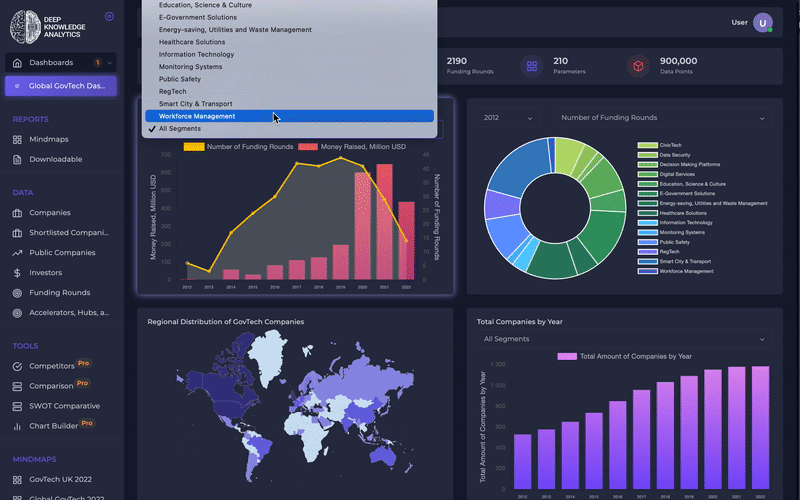Click the Downloadable file icon

coord(17,159)
